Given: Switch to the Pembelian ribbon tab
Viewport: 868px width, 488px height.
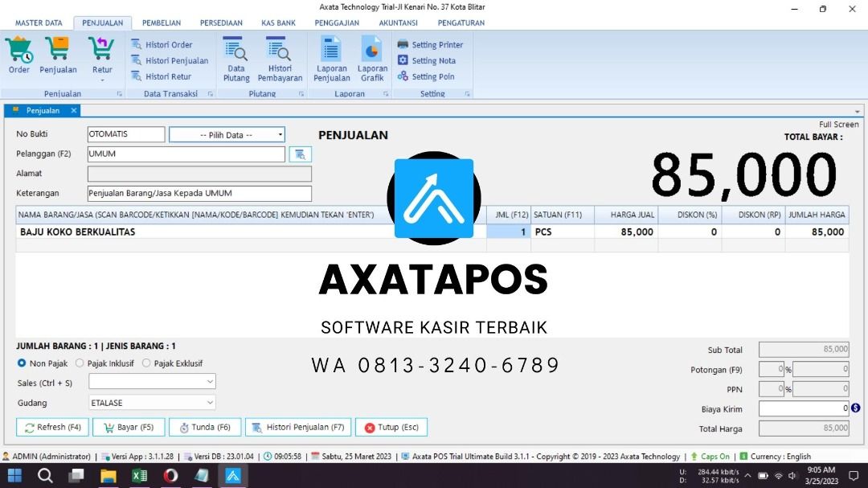Looking at the screenshot, I should click(x=162, y=23).
